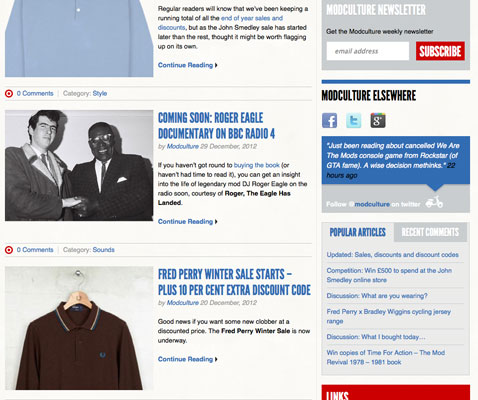Switch to the Popular Articles tab
The height and width of the screenshot is (400, 478).
tap(358, 232)
